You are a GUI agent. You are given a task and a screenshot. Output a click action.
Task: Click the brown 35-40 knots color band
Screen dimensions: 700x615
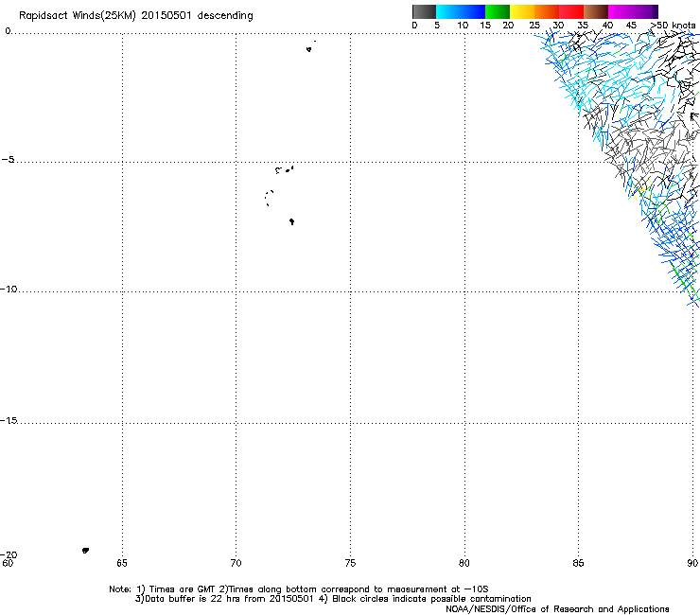pos(596,11)
